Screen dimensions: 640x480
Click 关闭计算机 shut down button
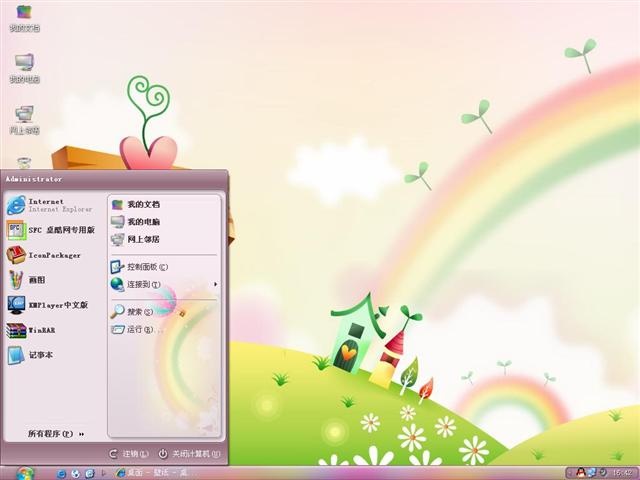coord(189,453)
